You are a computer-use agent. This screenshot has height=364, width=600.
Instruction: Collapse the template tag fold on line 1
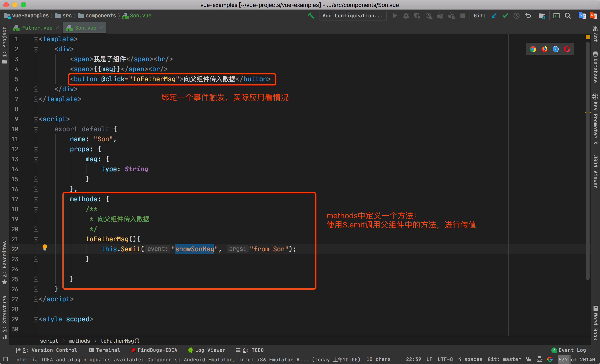click(x=36, y=39)
